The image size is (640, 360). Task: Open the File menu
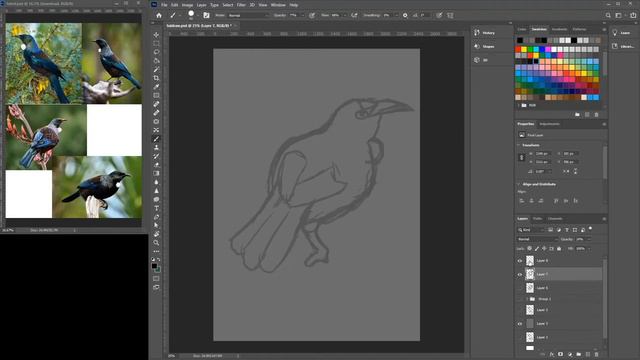164,5
